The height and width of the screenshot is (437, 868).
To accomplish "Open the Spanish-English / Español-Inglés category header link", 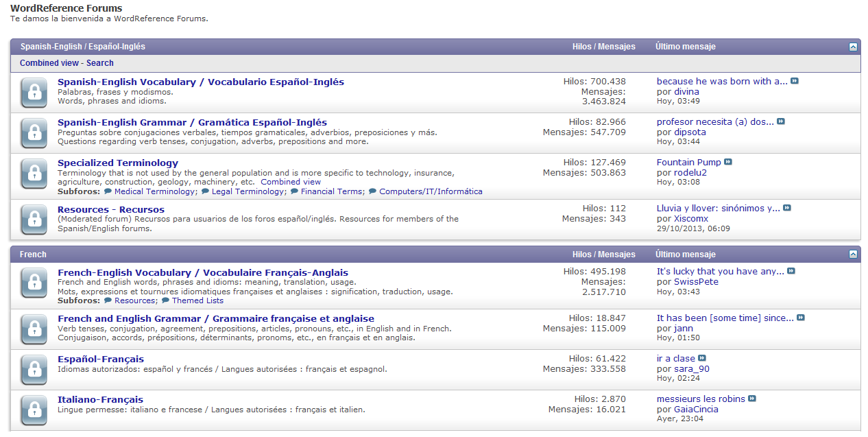I will [83, 47].
